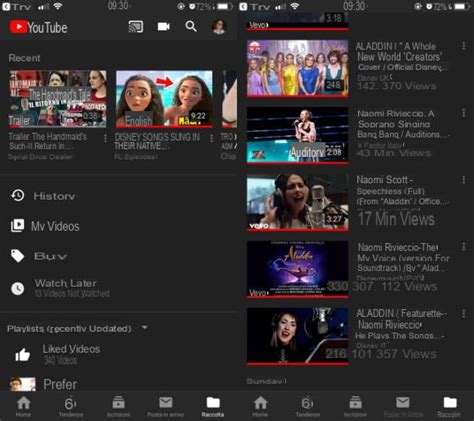This screenshot has height=421, width=474.
Task: Tap back-to-app arrow in left status bar
Action: pyautogui.click(x=6, y=7)
